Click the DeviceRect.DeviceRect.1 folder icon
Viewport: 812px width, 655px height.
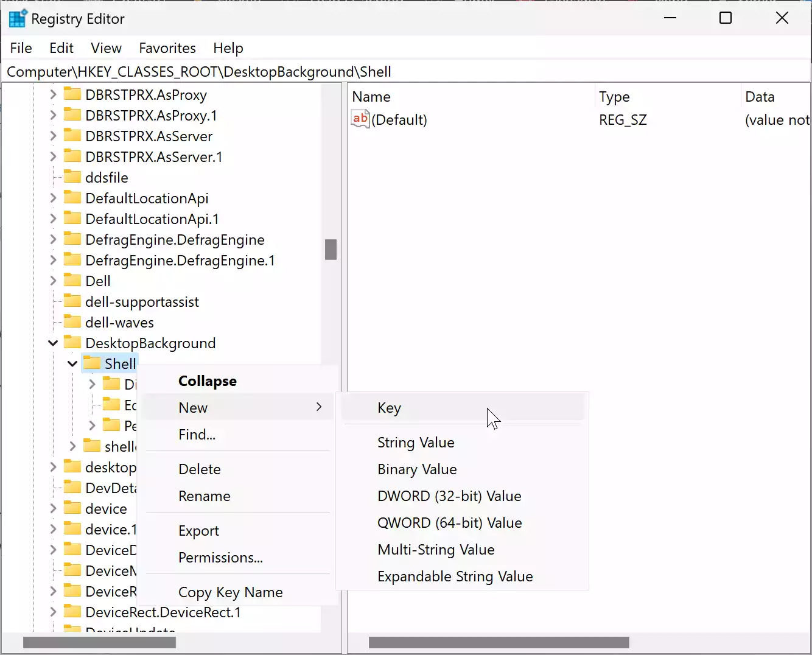tap(72, 612)
